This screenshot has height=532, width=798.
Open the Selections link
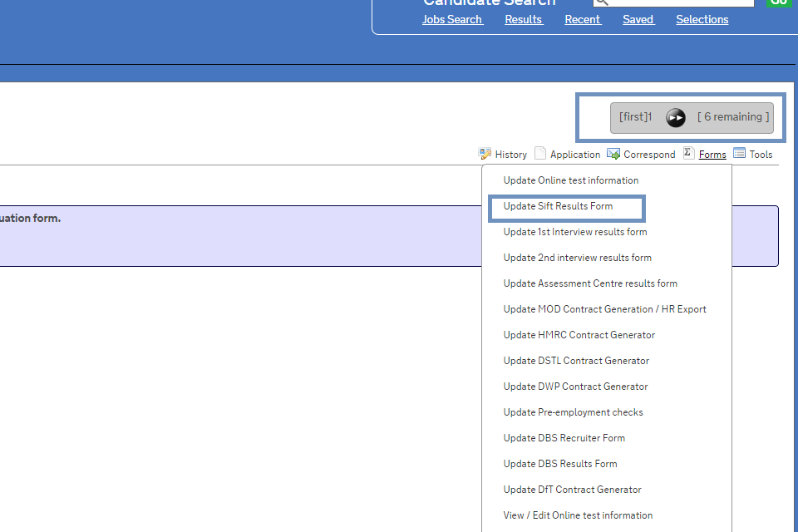coord(702,19)
